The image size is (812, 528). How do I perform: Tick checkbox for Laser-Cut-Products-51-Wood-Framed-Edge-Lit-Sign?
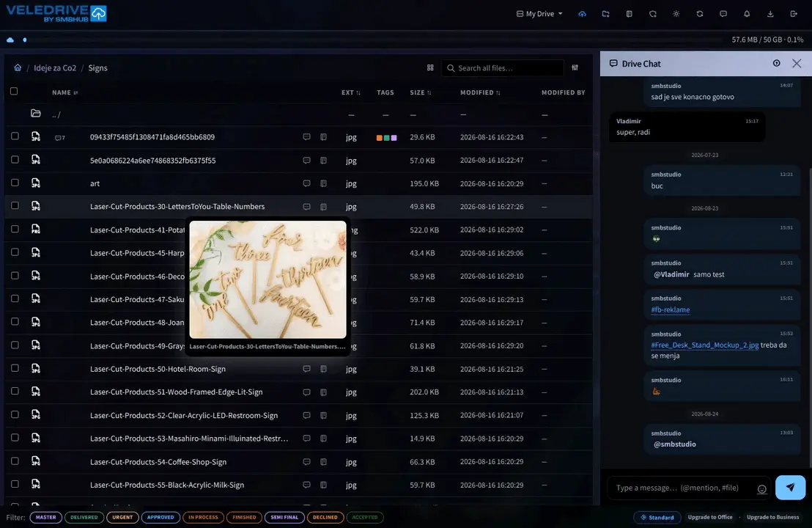click(x=15, y=391)
